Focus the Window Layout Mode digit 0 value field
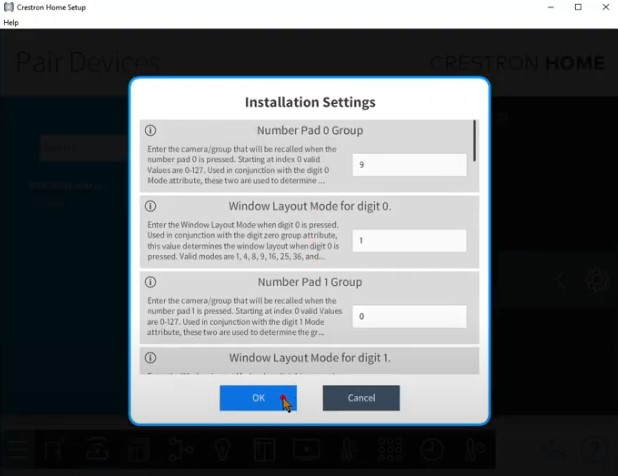This screenshot has height=476, width=618. click(409, 240)
